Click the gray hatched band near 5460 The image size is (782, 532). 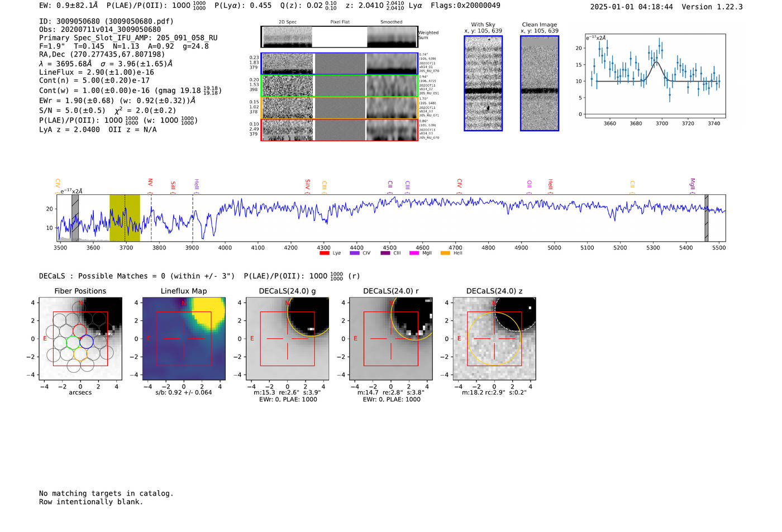pos(707,218)
